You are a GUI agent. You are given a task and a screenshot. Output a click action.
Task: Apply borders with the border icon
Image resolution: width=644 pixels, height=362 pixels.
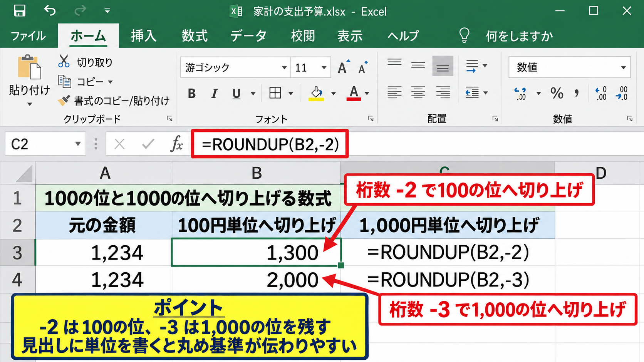275,93
